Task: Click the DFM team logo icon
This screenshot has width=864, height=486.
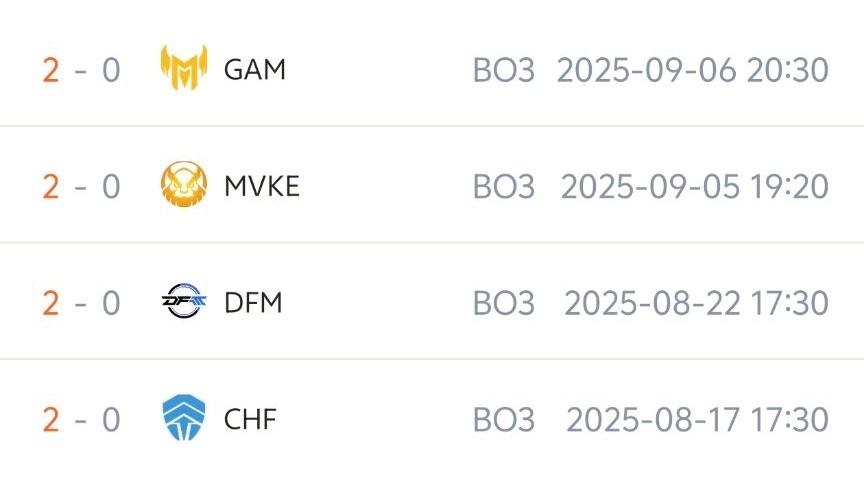Action: [184, 302]
